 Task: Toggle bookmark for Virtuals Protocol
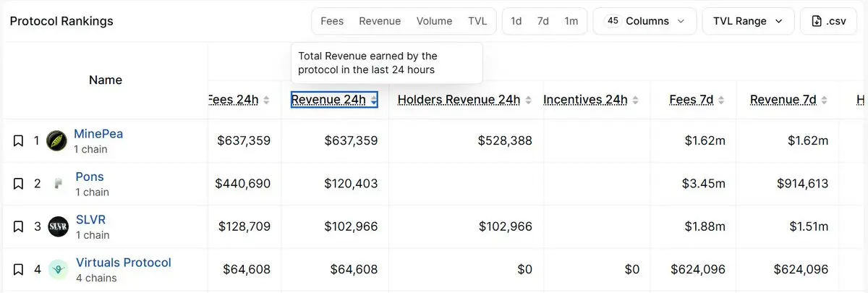click(x=18, y=270)
